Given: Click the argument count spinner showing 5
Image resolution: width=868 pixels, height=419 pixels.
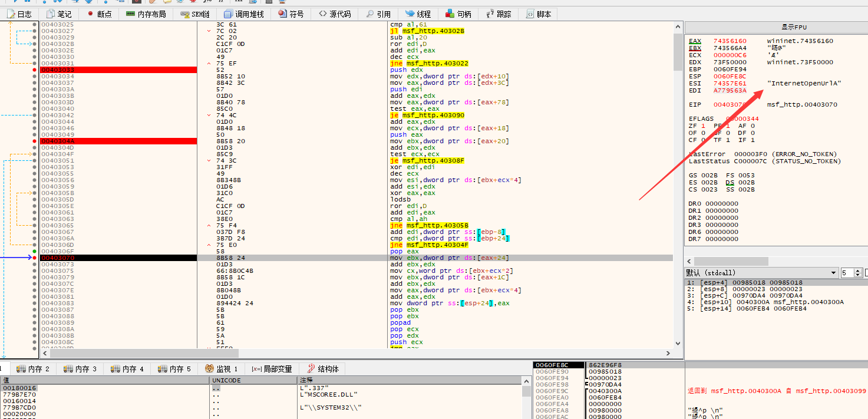Looking at the screenshot, I should tap(851, 273).
